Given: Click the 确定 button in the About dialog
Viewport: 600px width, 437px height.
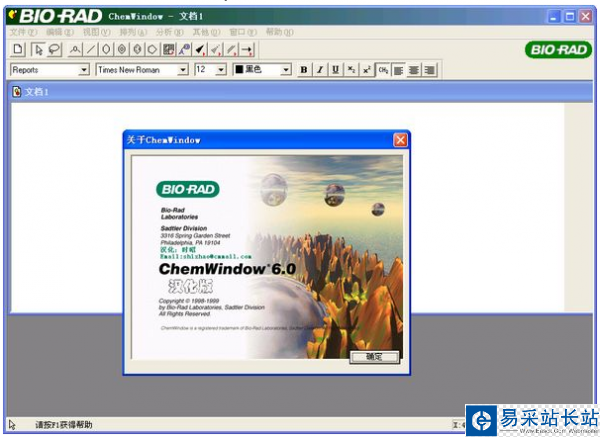Looking at the screenshot, I should tap(374, 357).
